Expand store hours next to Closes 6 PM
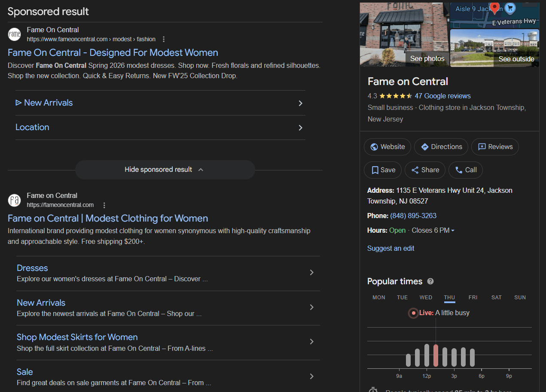The image size is (546, 392). (453, 231)
